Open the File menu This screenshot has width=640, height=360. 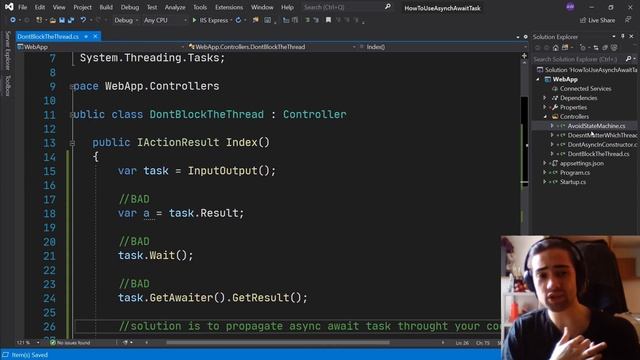point(22,7)
